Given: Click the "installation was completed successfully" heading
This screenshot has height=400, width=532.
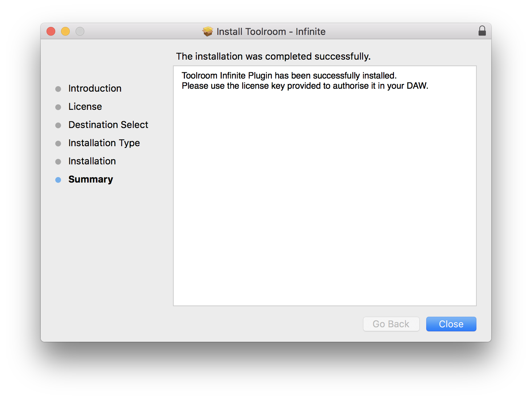Looking at the screenshot, I should pyautogui.click(x=273, y=56).
